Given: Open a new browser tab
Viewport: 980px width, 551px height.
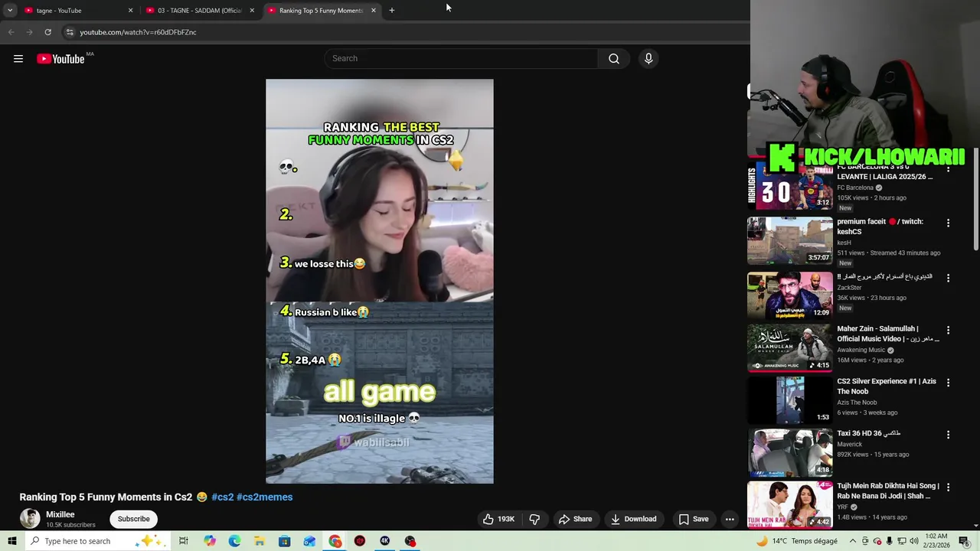Looking at the screenshot, I should point(392,10).
